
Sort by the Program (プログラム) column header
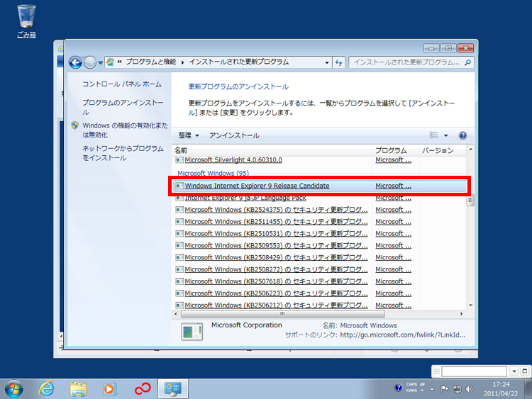coord(396,150)
